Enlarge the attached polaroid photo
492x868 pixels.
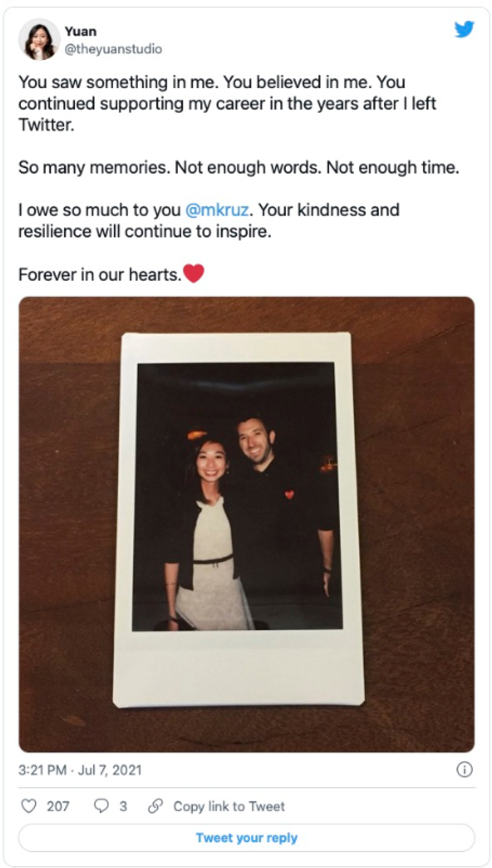246,524
